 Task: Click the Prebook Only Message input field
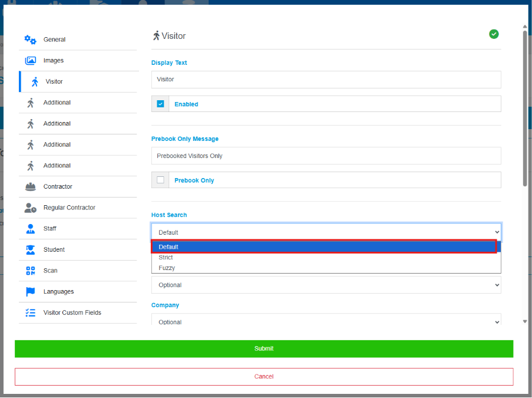point(326,156)
